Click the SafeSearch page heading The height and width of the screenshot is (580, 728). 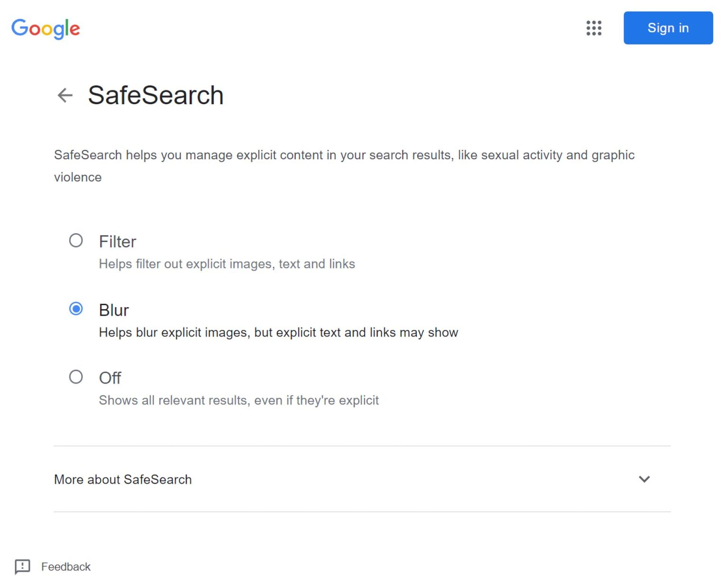pos(155,95)
